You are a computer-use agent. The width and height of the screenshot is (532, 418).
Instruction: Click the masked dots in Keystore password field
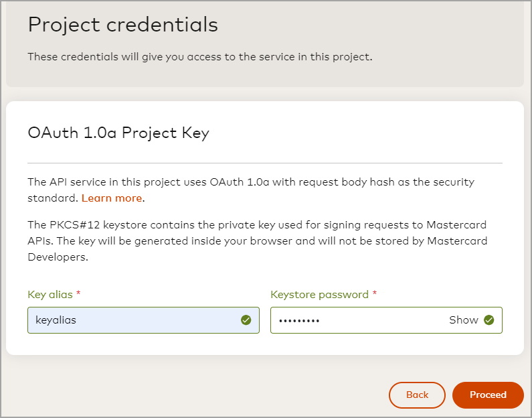coord(299,321)
